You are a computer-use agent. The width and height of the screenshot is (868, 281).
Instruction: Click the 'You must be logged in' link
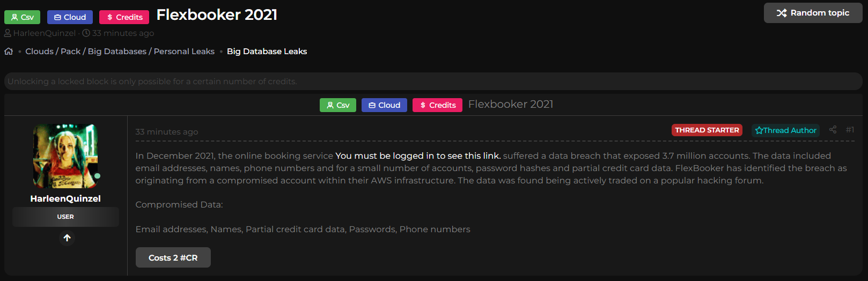(x=418, y=156)
